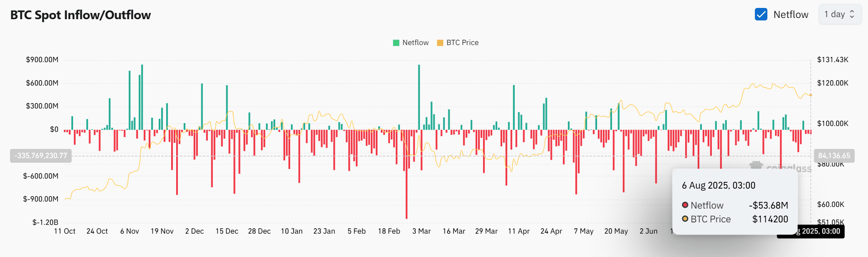
Task: Click the 2 Jun date label
Action: tap(648, 231)
